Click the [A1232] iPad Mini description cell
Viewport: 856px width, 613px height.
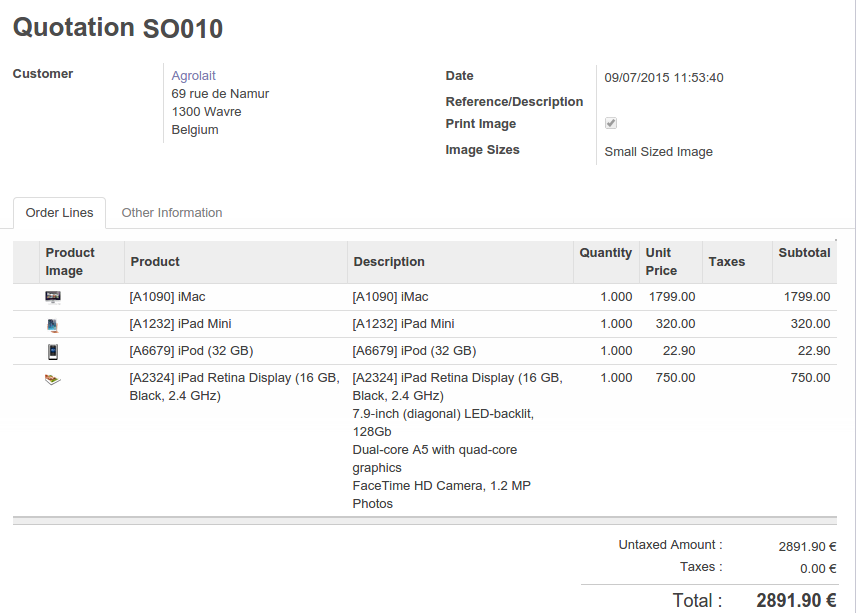460,324
